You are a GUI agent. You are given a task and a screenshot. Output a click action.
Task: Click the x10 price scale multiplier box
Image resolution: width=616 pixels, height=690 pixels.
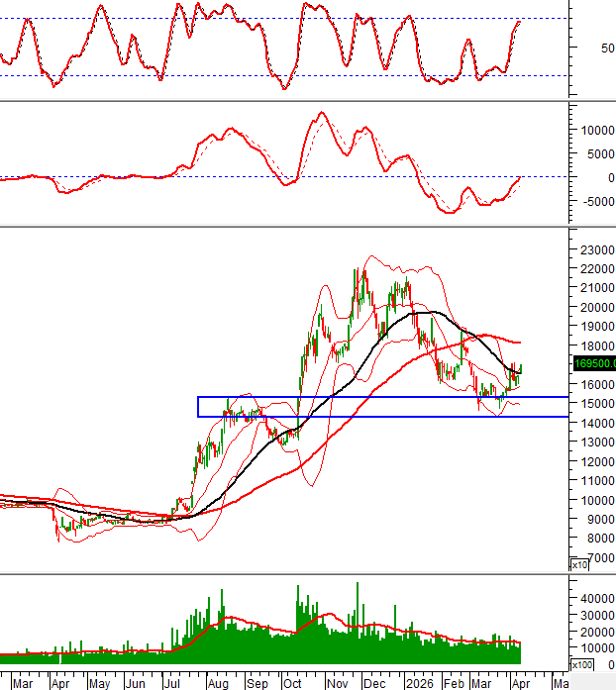[x=579, y=564]
